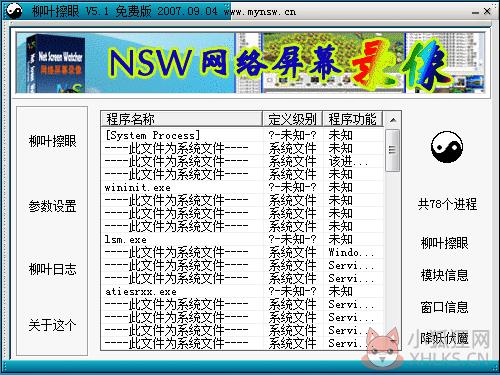
Task: Select the atiesrxx.exe process row
Action: pyautogui.click(x=242, y=291)
